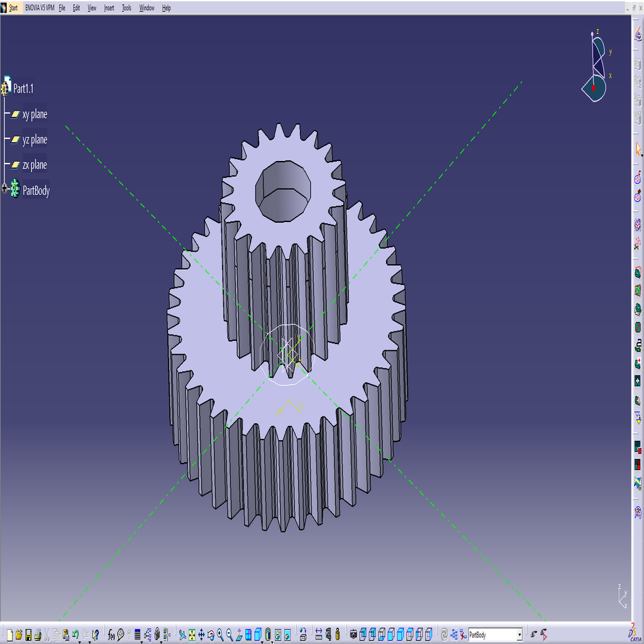Screen dimensions: 644x644
Task: Open the Formula f(x) editor
Action: 111,634
